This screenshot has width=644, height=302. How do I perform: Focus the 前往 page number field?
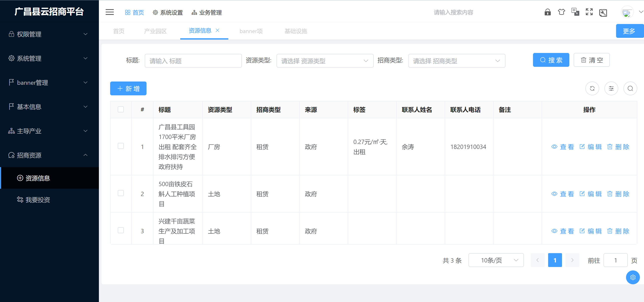(x=615, y=260)
